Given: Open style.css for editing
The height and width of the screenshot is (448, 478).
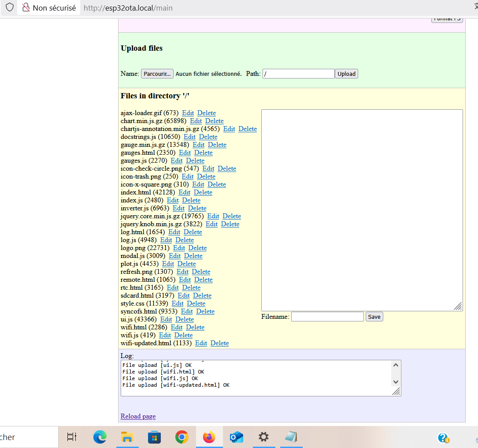Looking at the screenshot, I should [178, 303].
